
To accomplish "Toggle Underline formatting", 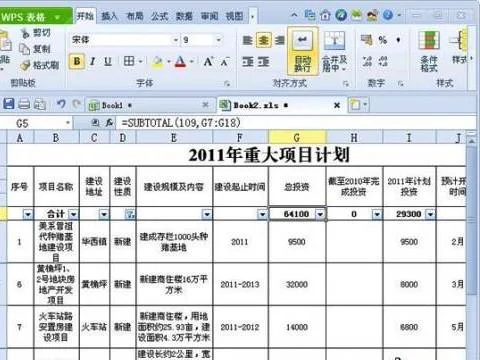I will 108,62.
